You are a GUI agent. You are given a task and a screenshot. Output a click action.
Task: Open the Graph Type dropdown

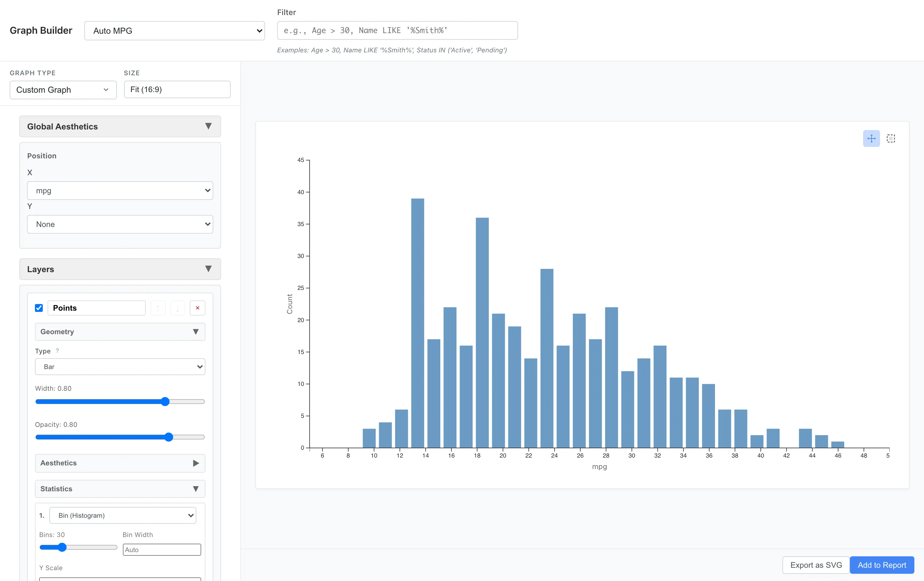(63, 90)
